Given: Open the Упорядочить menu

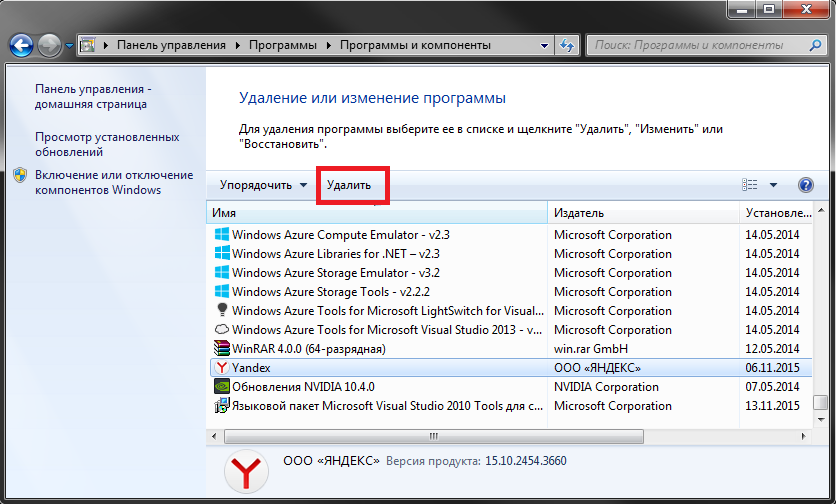Looking at the screenshot, I should (x=263, y=185).
